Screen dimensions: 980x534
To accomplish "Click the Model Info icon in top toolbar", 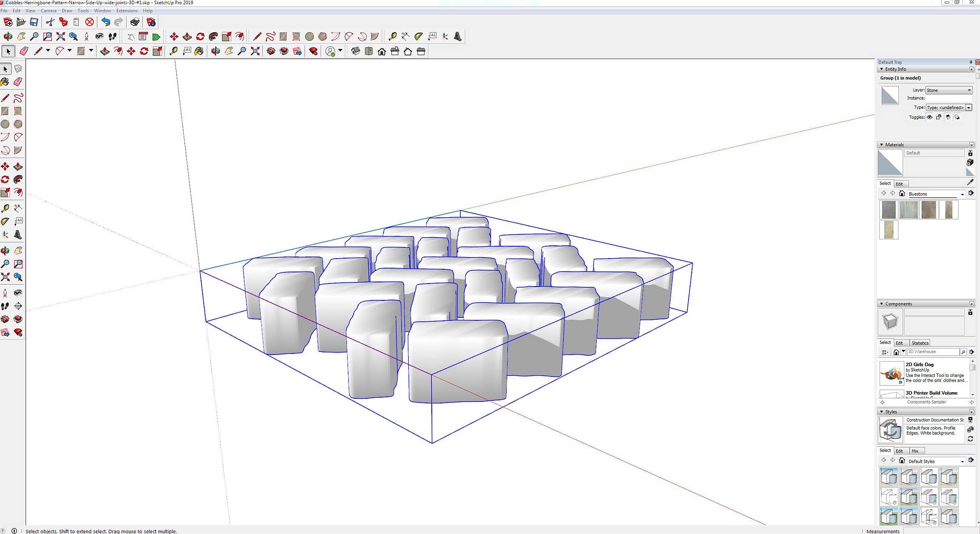I will pyautogui.click(x=151, y=22).
